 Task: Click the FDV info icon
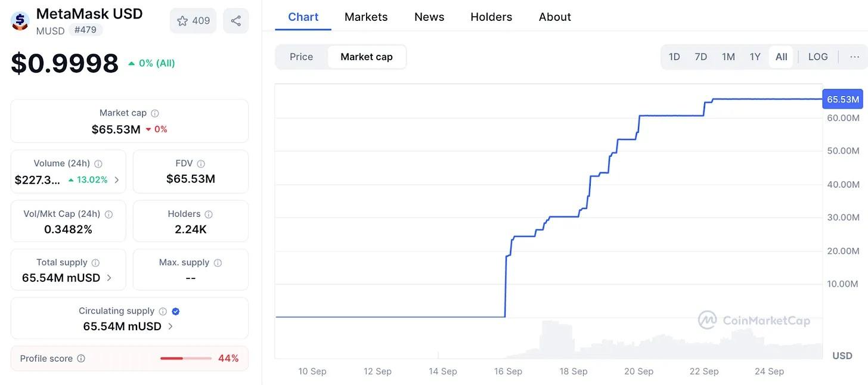point(200,163)
